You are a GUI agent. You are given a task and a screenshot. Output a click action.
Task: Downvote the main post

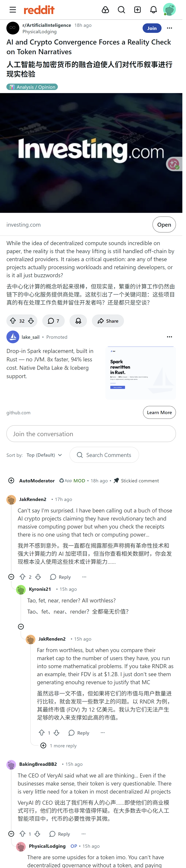pyautogui.click(x=31, y=321)
